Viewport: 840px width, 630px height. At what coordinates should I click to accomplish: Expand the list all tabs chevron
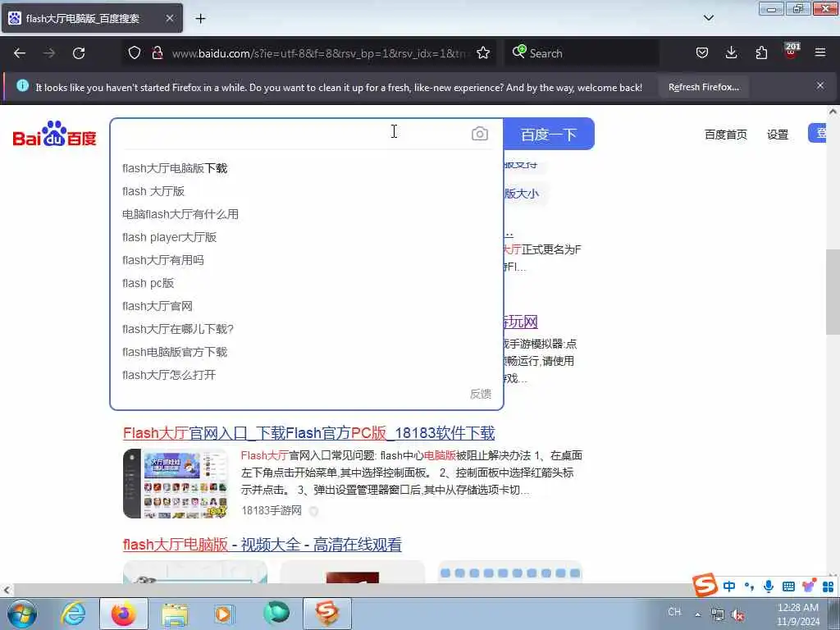click(709, 18)
